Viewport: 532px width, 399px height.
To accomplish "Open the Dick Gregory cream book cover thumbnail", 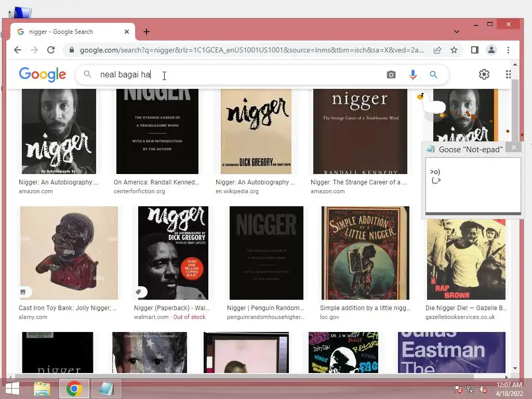I will [256, 131].
